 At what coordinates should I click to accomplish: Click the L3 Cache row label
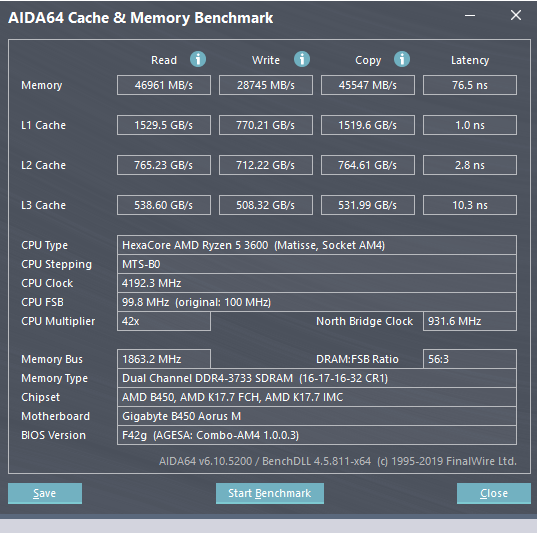(43, 205)
